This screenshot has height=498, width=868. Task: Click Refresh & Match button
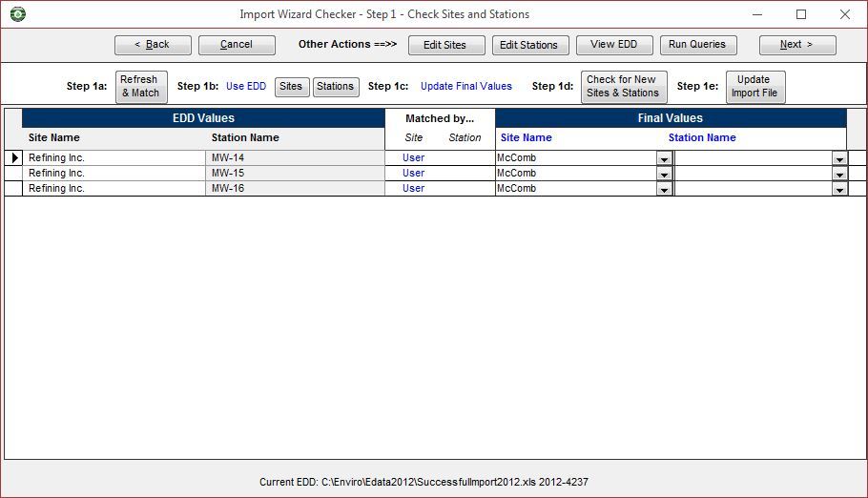[141, 87]
